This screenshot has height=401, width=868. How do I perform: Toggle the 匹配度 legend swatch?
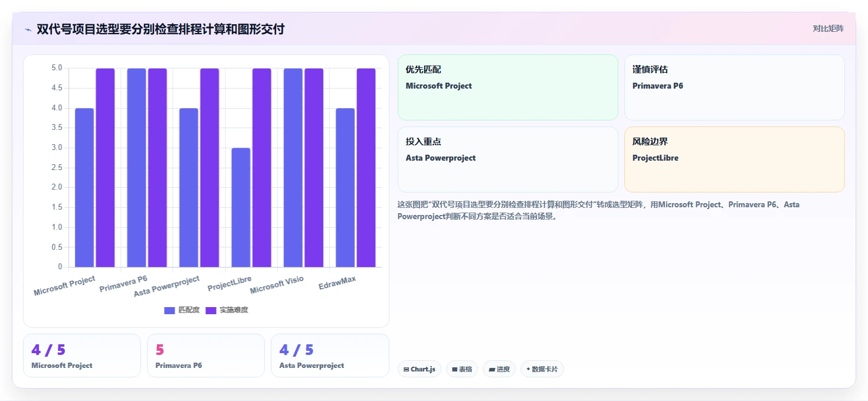[x=169, y=310]
